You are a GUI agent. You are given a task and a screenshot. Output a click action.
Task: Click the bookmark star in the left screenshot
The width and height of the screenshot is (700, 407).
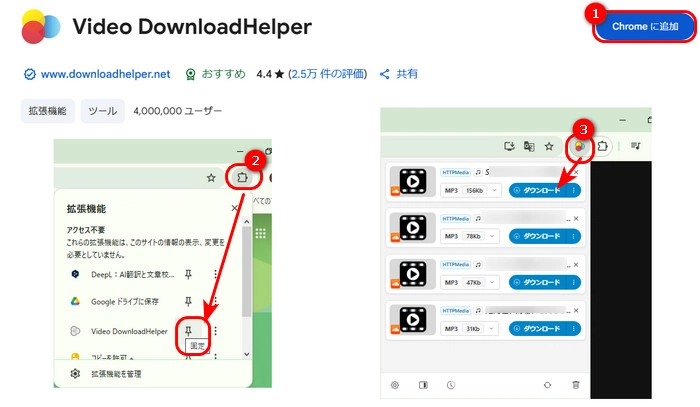click(x=211, y=178)
